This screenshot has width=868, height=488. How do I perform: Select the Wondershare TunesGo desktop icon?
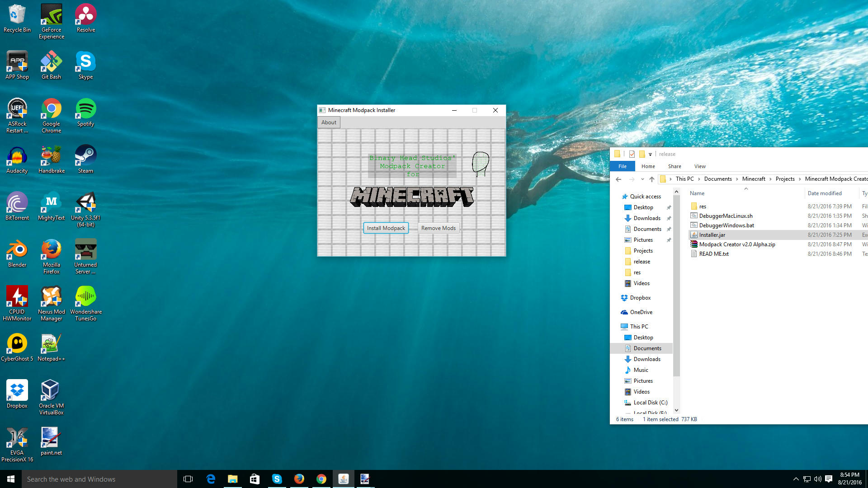(86, 304)
